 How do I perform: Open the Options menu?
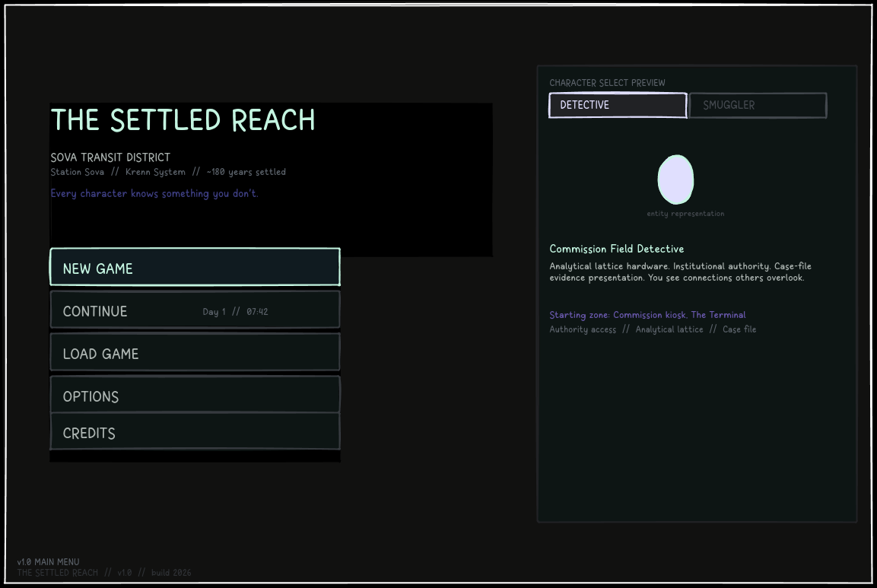[x=195, y=395]
